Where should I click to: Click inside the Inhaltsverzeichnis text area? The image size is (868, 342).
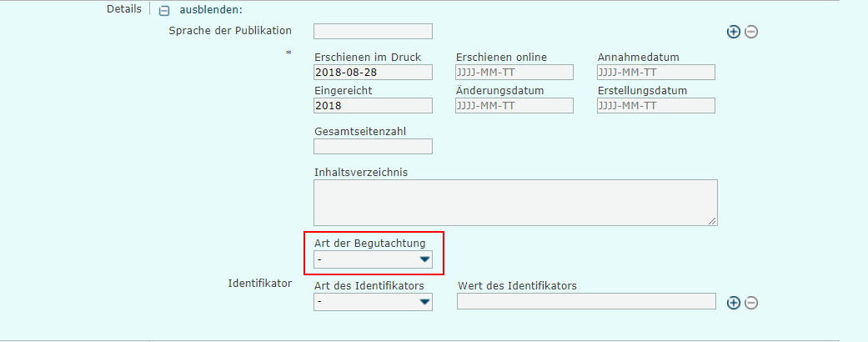[515, 202]
